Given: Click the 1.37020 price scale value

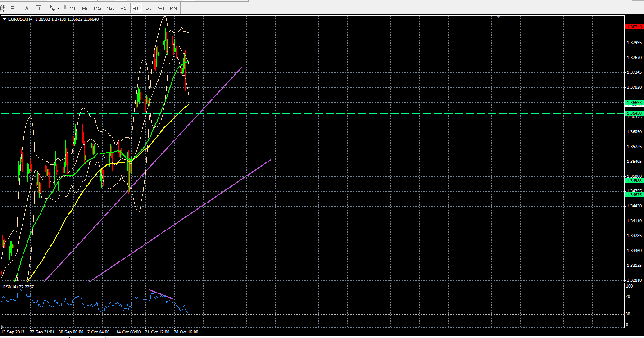Looking at the screenshot, I should coord(634,87).
